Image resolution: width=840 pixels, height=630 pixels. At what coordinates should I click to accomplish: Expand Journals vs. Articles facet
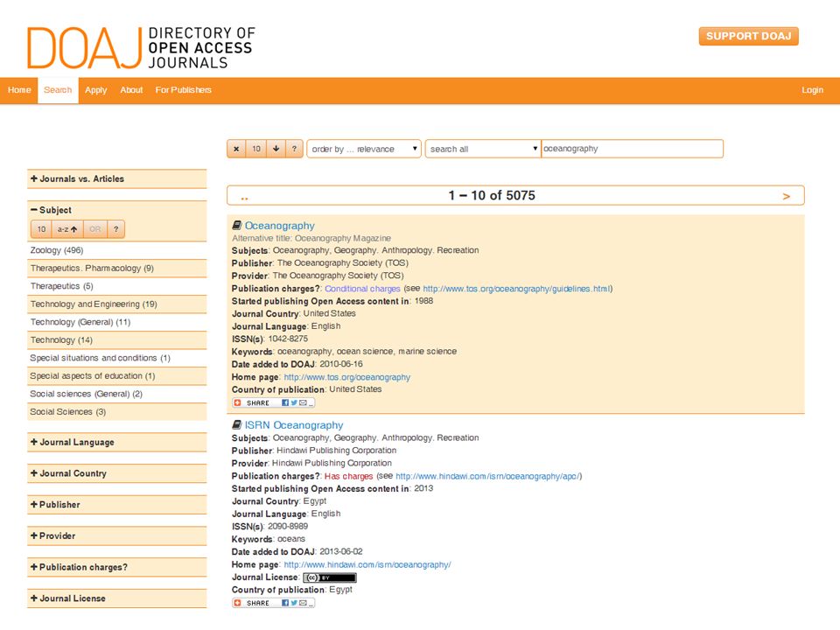(116, 178)
